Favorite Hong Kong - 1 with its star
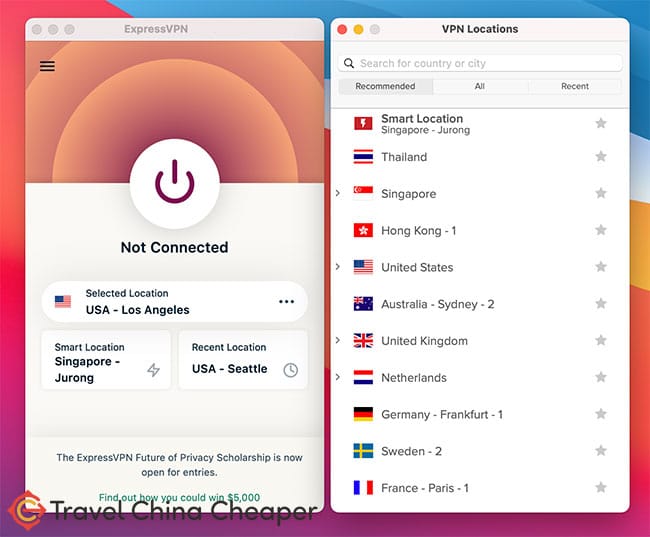This screenshot has width=650, height=537. tap(601, 230)
